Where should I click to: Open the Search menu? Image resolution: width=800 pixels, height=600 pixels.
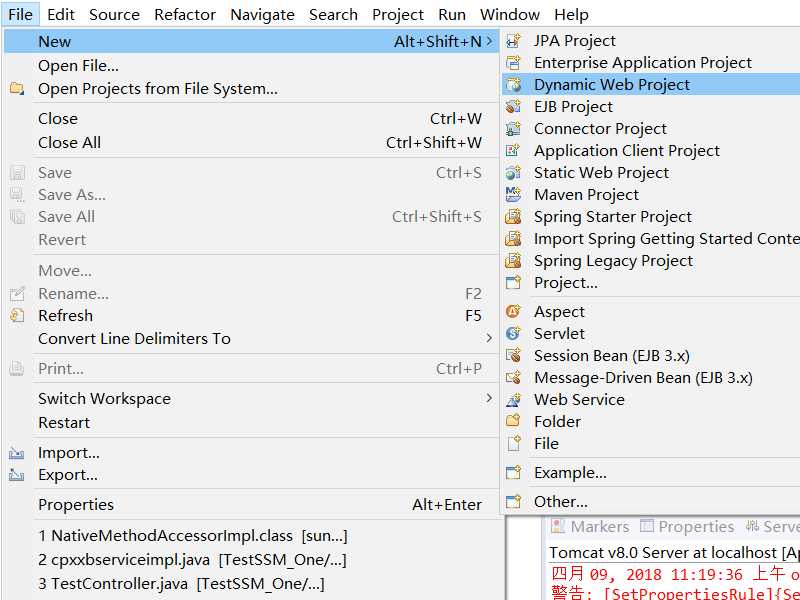tap(333, 14)
